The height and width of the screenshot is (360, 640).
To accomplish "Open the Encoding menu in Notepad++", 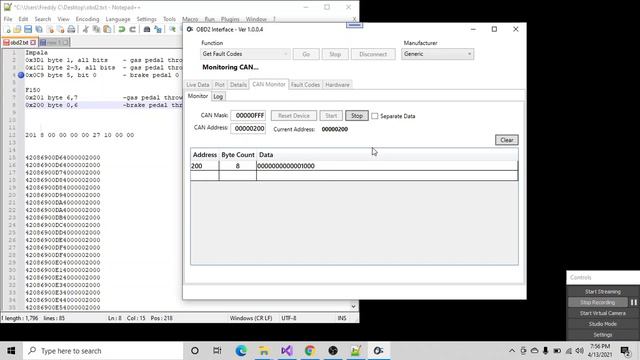I will 87,19.
